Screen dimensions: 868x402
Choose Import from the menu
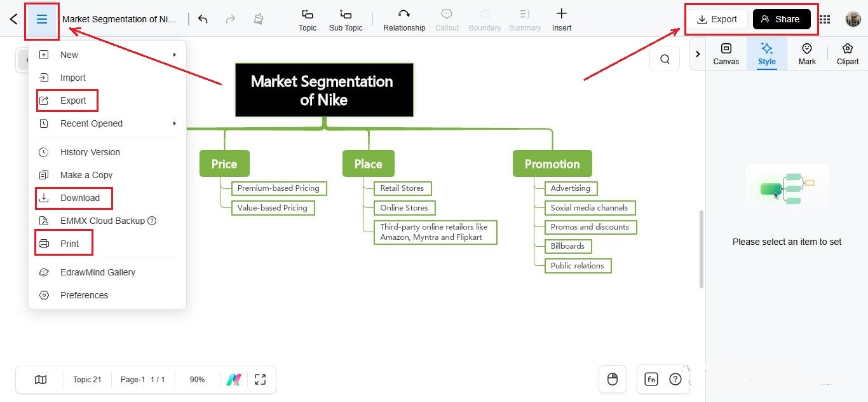107,78
